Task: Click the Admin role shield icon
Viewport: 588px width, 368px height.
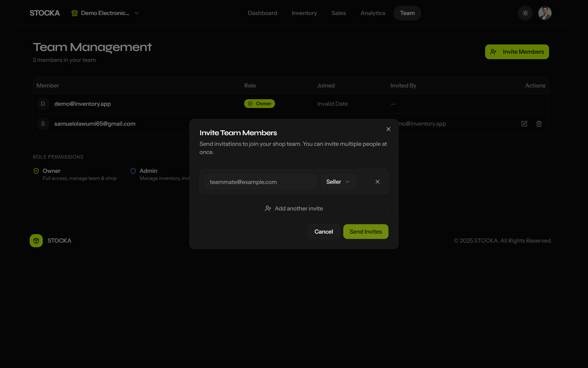Action: pos(133,171)
